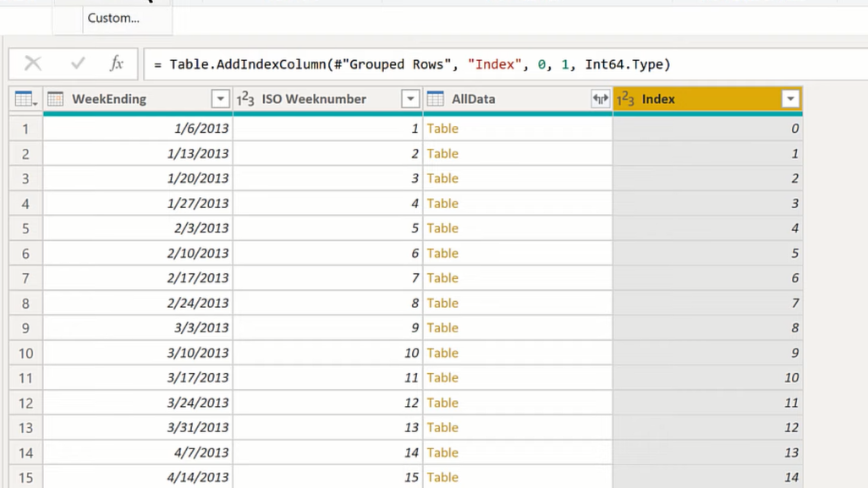Open the Table link in row 3
868x488 pixels.
coord(442,178)
